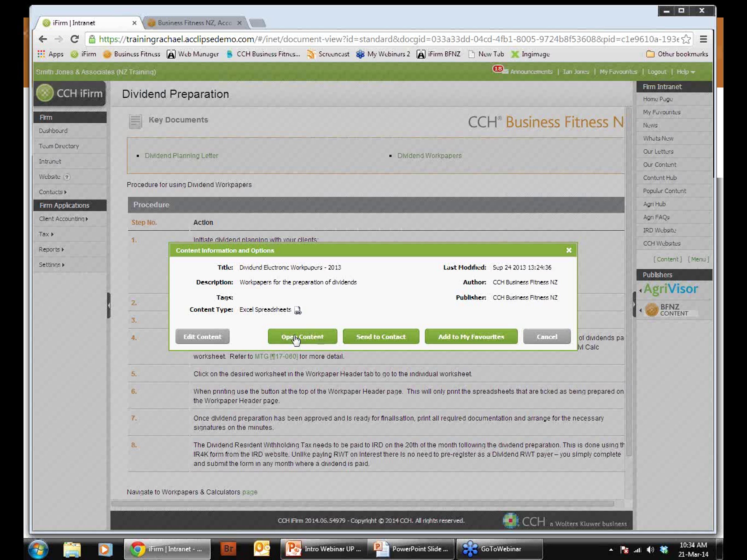This screenshot has height=560, width=747.
Task: Open GoToWebinar from the taskbar
Action: 499,549
